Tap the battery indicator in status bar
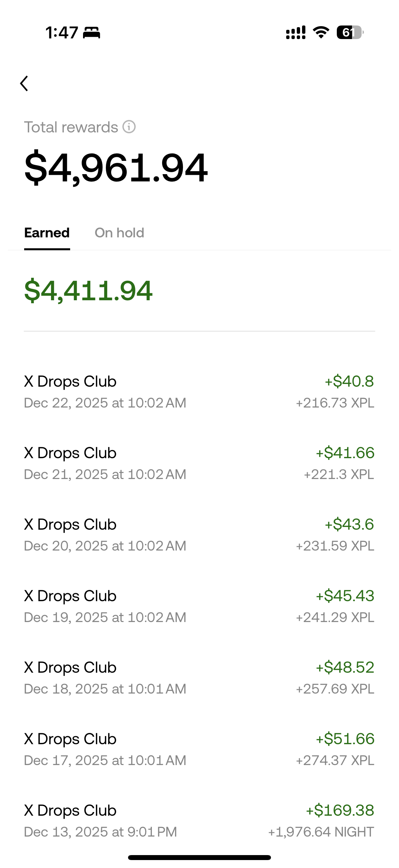The width and height of the screenshot is (399, 868). click(x=350, y=33)
